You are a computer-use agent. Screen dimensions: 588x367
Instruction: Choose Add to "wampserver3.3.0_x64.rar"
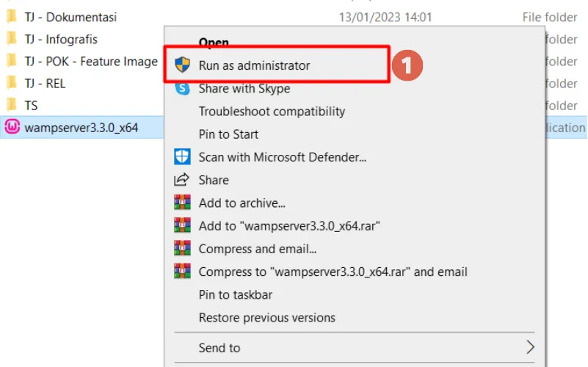coord(289,225)
